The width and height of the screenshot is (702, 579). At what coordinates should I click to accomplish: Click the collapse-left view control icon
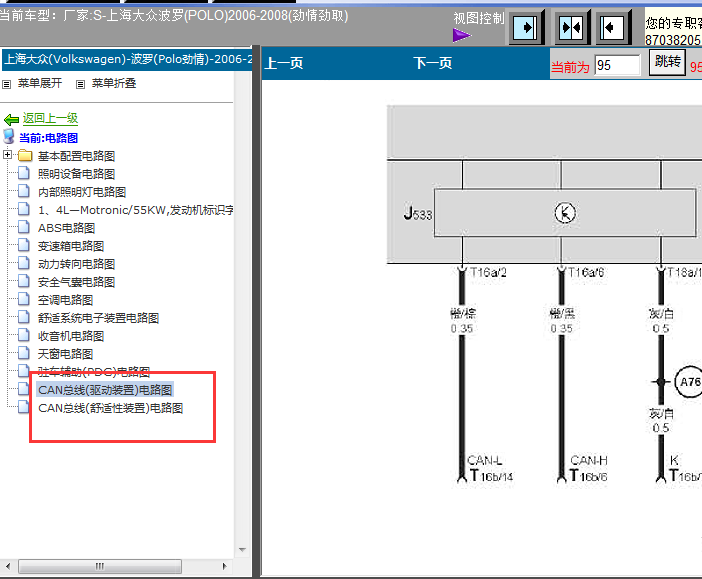(612, 28)
